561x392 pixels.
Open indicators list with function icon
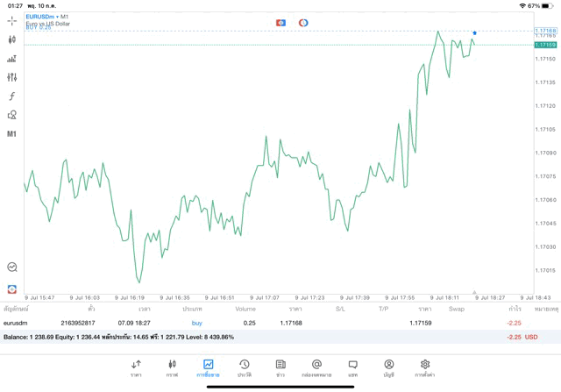[11, 96]
